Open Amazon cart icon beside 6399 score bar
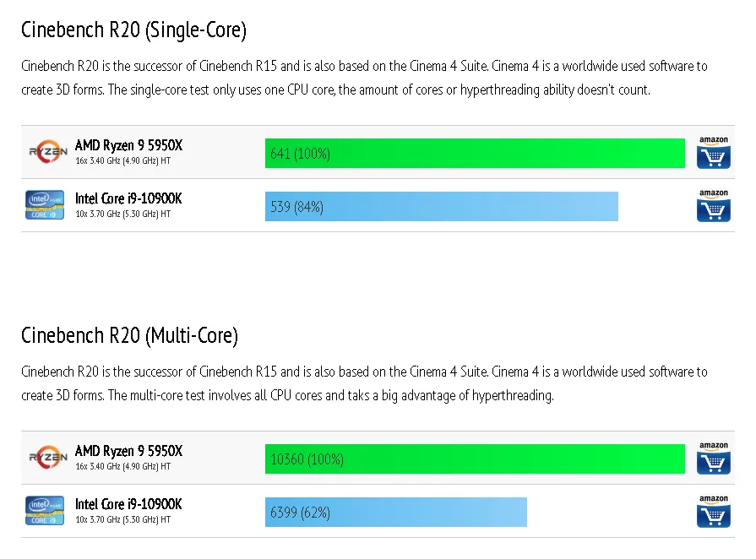The height and width of the screenshot is (559, 756). coord(713,512)
